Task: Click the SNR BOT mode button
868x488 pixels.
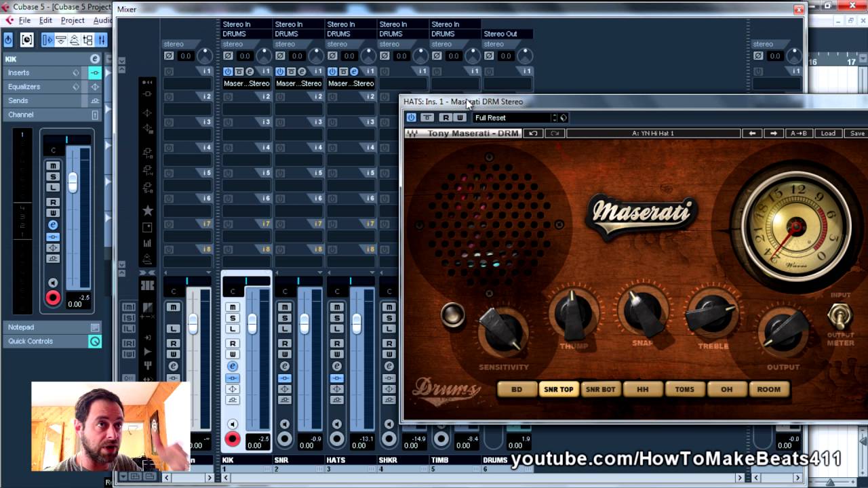Action: point(601,390)
